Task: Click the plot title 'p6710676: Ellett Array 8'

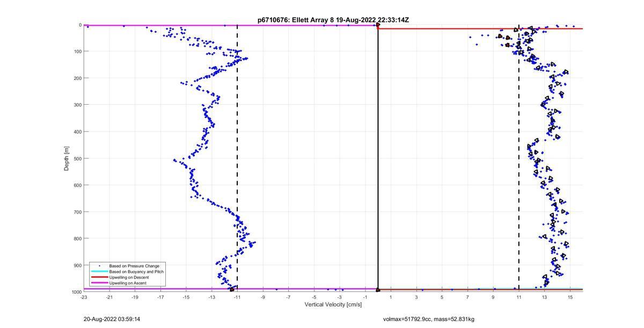Action: coord(296,20)
